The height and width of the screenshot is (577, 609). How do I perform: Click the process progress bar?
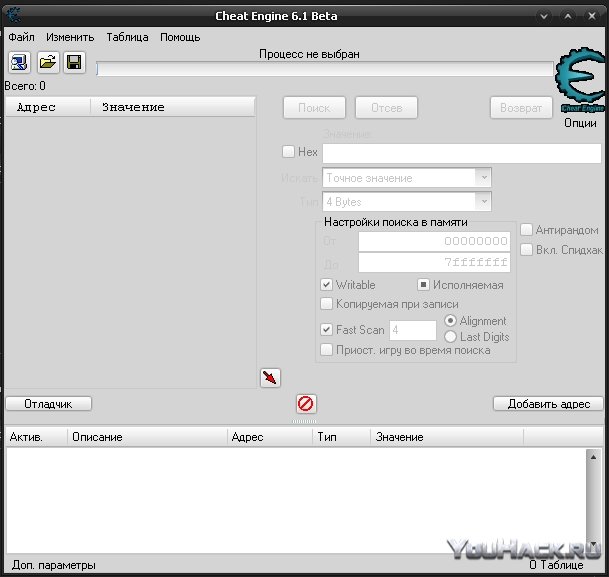click(324, 69)
